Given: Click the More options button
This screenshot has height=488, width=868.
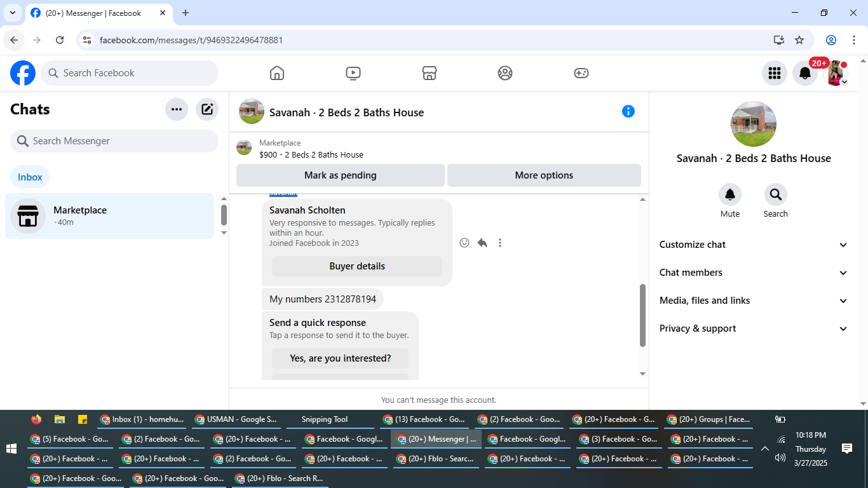Looking at the screenshot, I should coord(544,175).
